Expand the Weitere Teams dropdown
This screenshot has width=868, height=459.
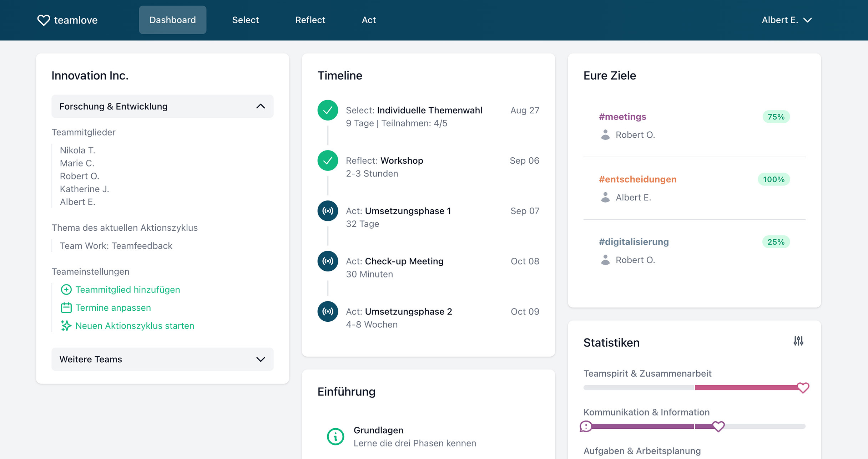click(162, 358)
